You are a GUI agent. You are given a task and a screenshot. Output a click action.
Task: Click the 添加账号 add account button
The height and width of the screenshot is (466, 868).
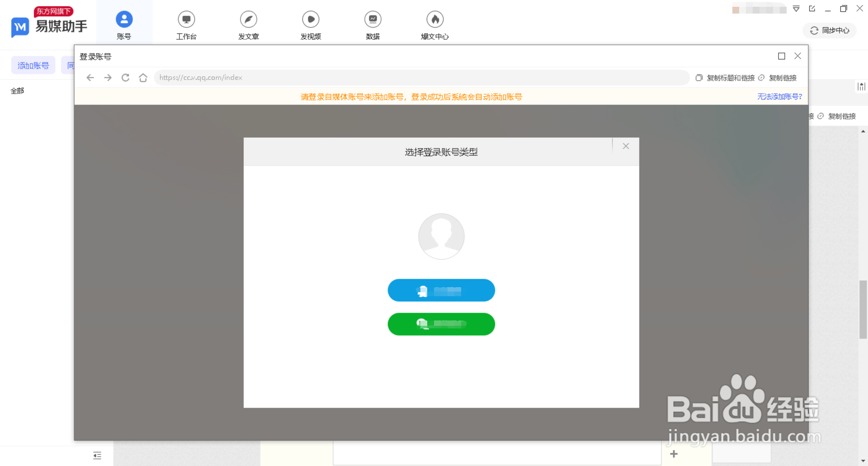click(33, 65)
